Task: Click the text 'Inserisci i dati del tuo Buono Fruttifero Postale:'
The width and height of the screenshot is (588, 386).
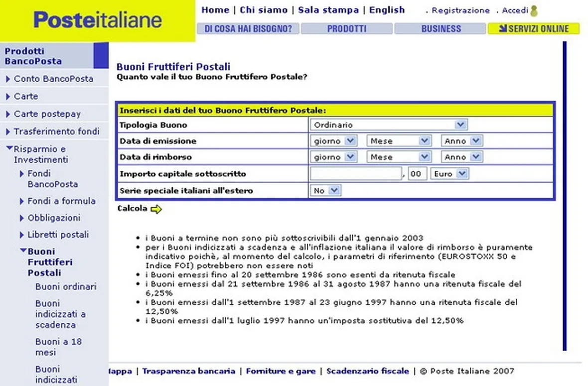Action: [x=223, y=111]
